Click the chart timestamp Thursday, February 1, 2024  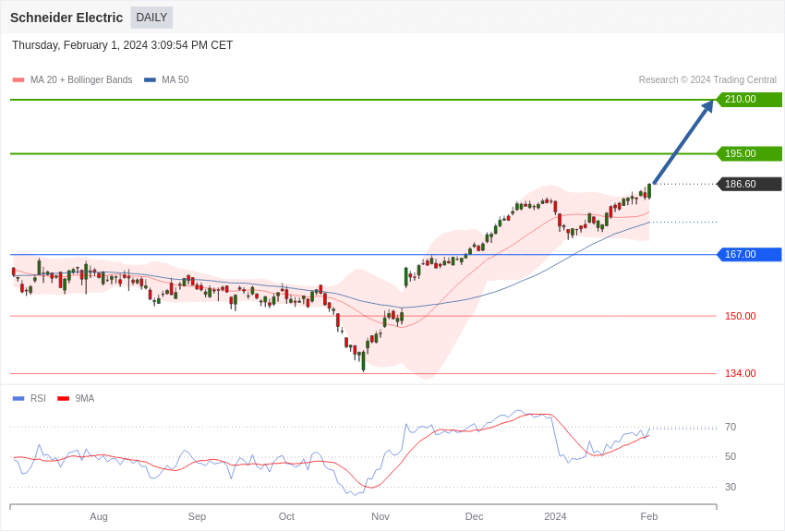tap(122, 45)
